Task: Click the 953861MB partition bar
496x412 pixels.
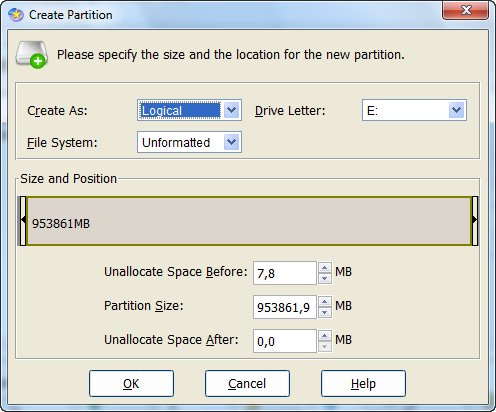Action: [249, 221]
